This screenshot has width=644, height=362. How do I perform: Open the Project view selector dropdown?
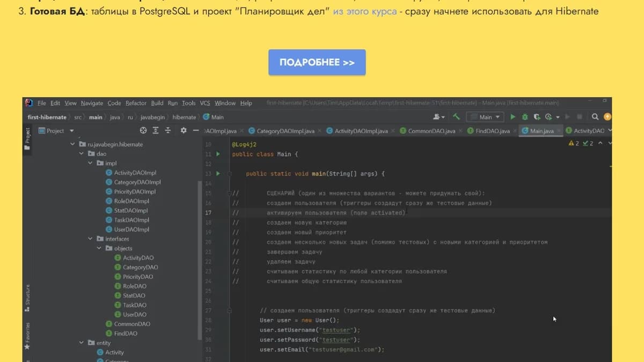tap(56, 130)
